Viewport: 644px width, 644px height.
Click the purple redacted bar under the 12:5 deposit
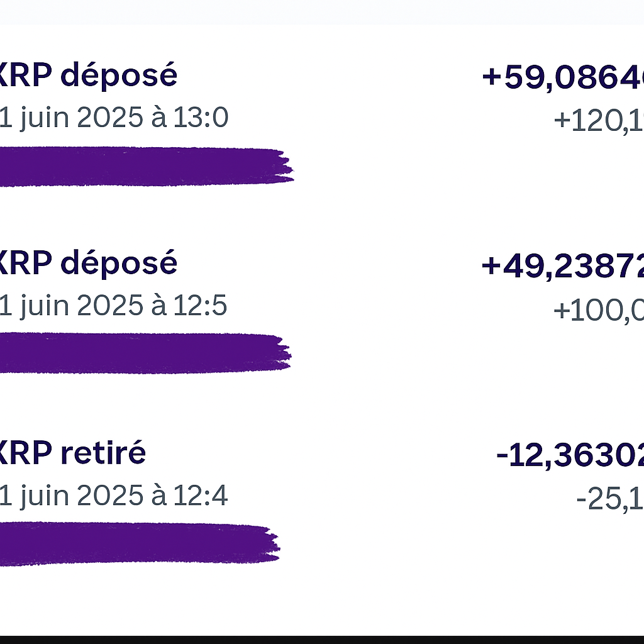click(145, 353)
